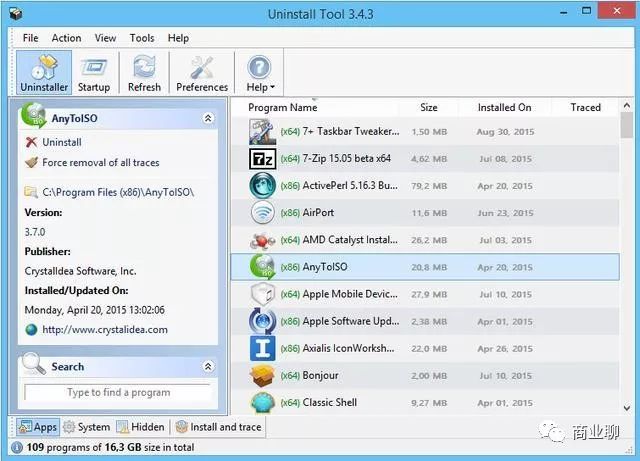Open the Action menu
The image size is (640, 461).
(66, 38)
